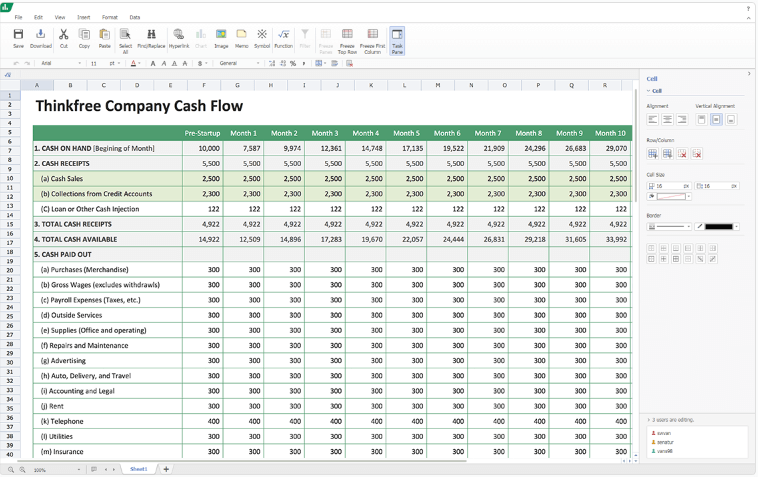758x477 pixels.
Task: Open the Format menu
Action: [x=110, y=17]
